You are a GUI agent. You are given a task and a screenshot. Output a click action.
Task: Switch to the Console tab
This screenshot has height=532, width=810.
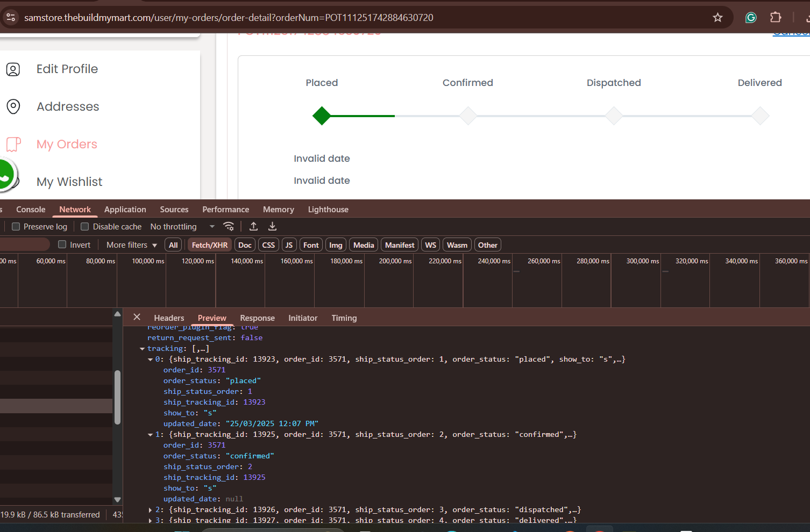coord(31,210)
